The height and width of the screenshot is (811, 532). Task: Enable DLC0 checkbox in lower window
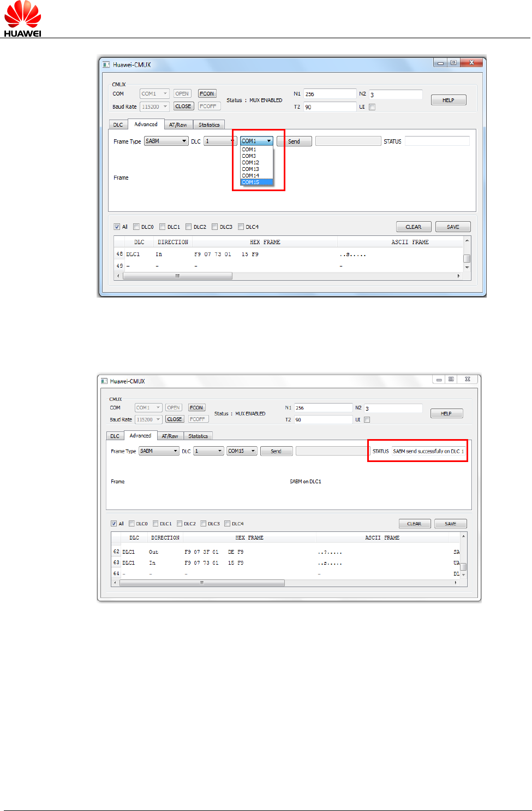(x=131, y=523)
